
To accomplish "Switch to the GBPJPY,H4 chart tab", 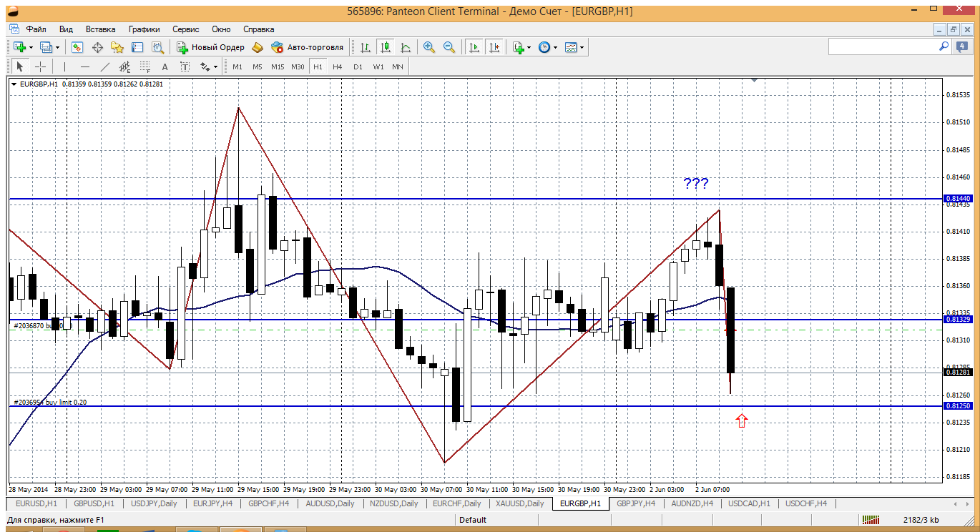I will click(x=636, y=503).
